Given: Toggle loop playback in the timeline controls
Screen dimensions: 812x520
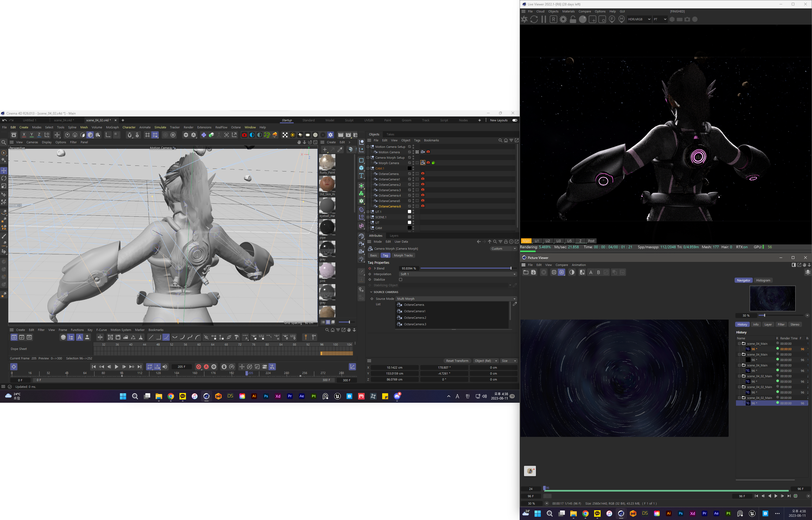Looking at the screenshot, I should point(149,367).
